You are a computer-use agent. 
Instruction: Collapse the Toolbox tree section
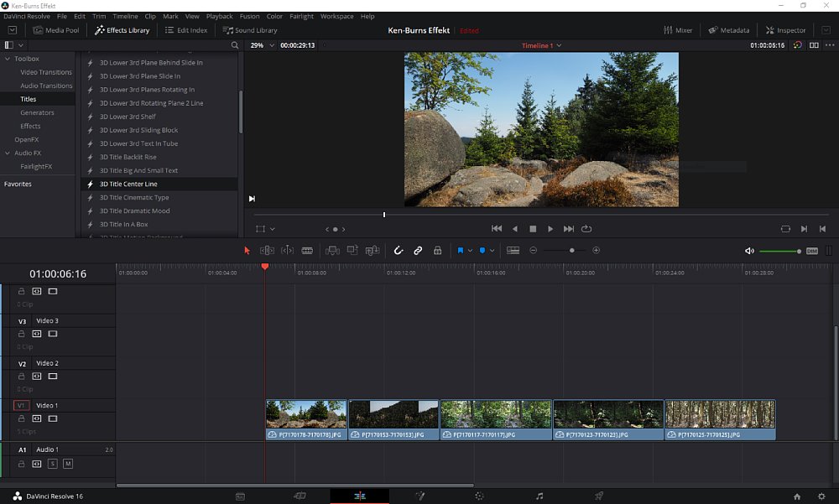(8, 59)
